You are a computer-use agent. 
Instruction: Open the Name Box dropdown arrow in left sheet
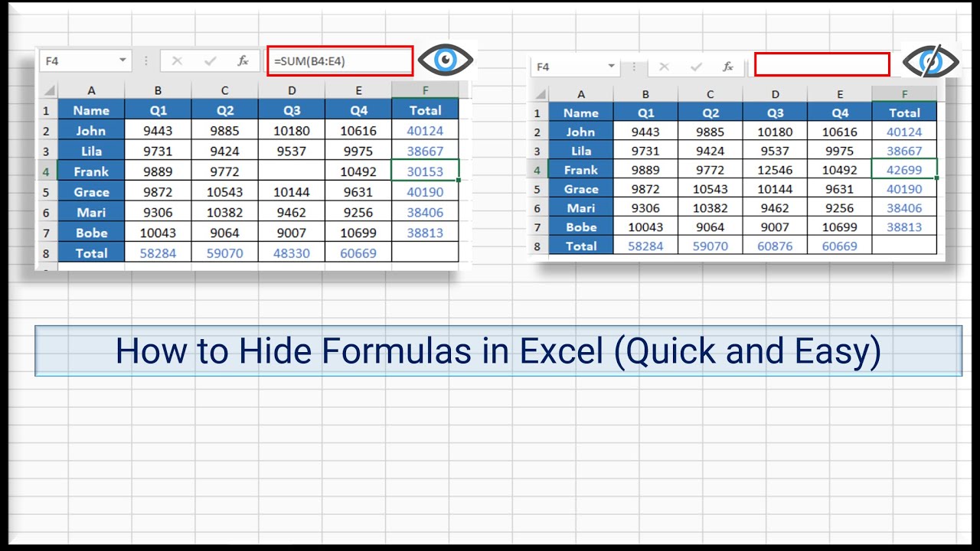pos(123,60)
